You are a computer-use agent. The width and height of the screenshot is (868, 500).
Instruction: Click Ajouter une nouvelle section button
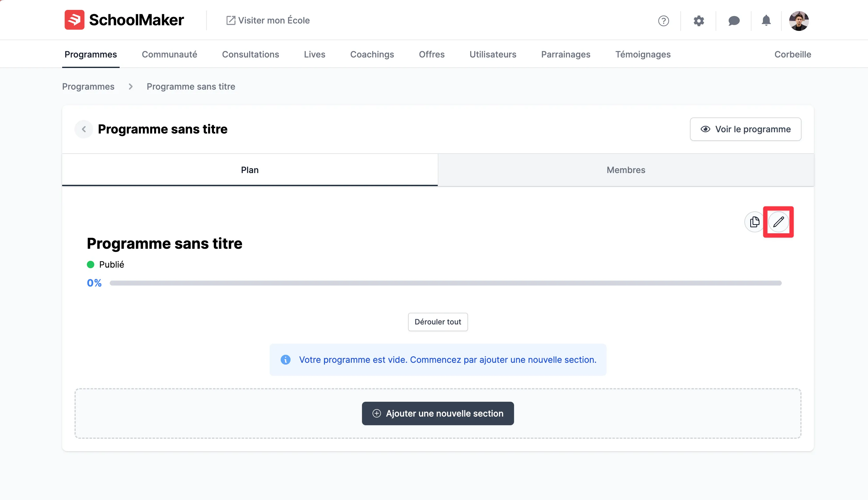click(x=438, y=413)
